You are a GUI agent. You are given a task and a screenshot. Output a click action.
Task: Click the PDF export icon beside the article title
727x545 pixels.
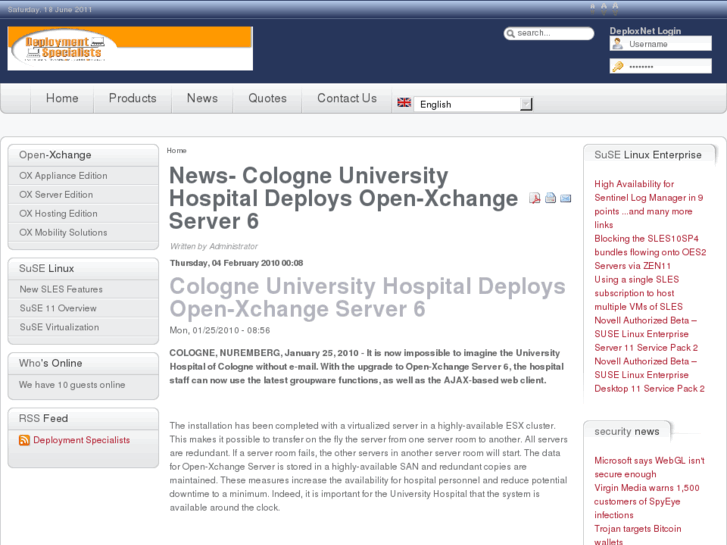coord(535,199)
